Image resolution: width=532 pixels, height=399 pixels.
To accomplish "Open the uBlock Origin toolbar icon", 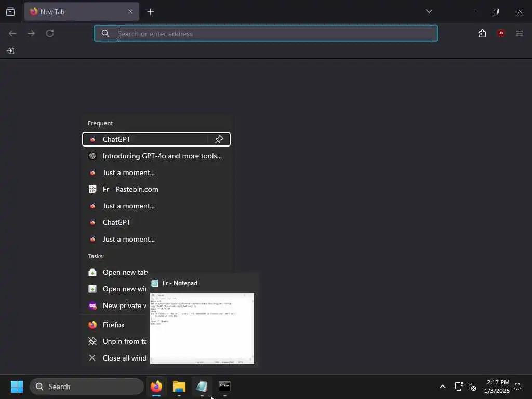I will click(x=500, y=33).
